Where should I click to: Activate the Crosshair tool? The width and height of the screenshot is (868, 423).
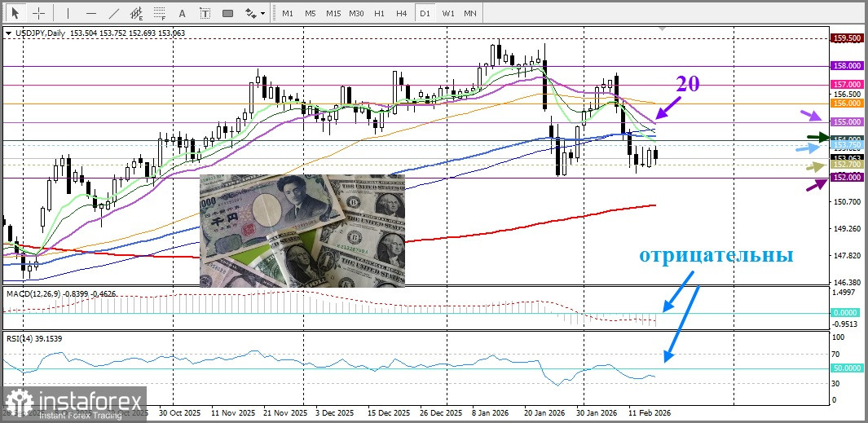click(39, 13)
